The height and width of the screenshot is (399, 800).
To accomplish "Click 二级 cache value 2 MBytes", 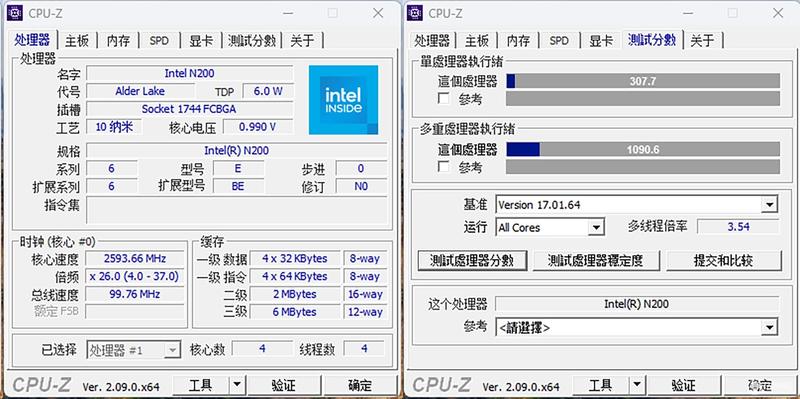I will (294, 294).
